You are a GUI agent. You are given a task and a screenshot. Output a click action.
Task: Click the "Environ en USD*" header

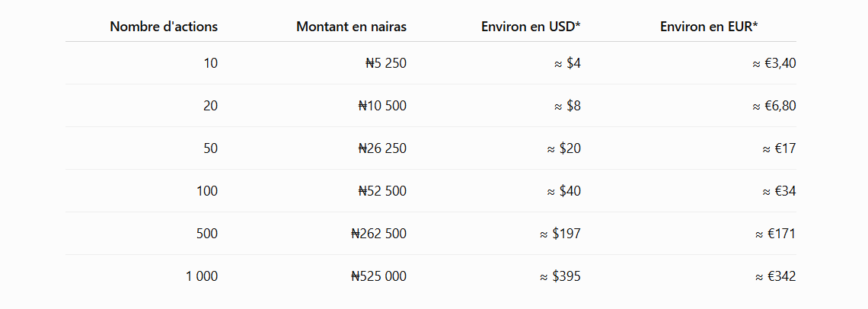pyautogui.click(x=531, y=27)
